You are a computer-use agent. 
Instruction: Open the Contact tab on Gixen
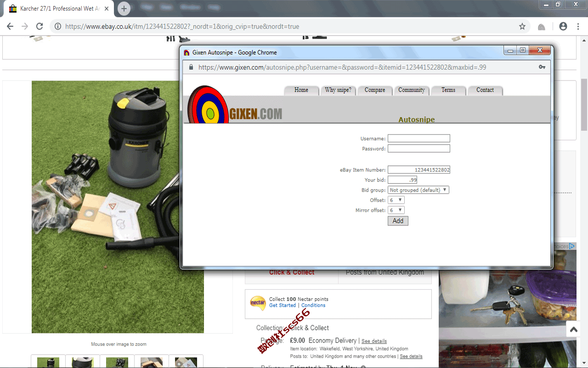click(x=485, y=90)
